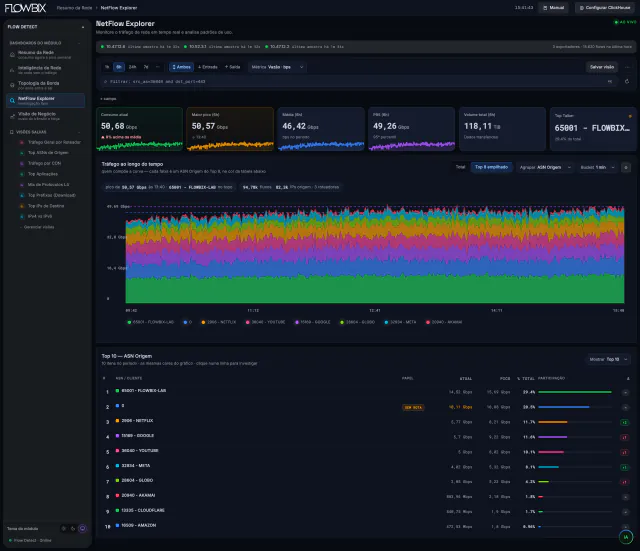This screenshot has height=551, width=640.
Task: Open Inteligência da Rede sidebar item
Action: [45, 70]
